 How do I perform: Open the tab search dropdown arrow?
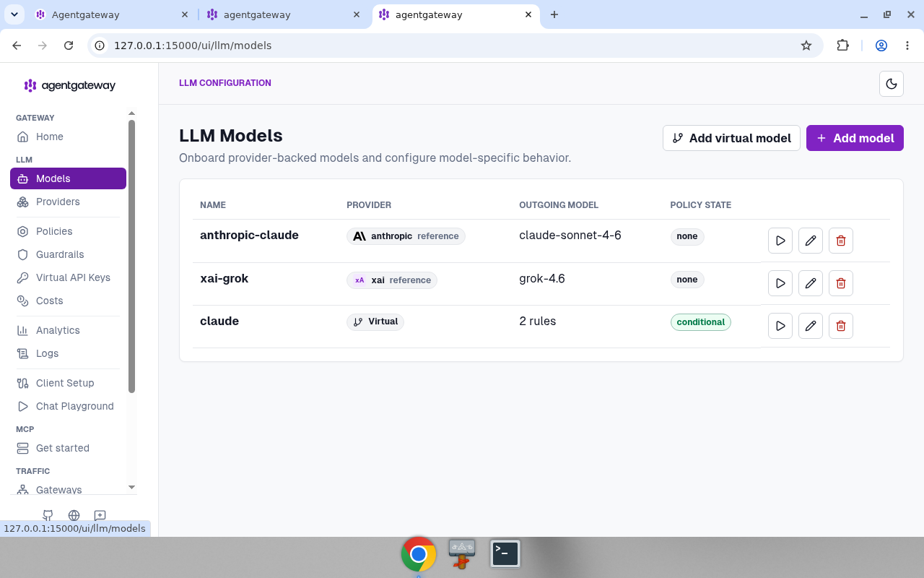tap(14, 14)
